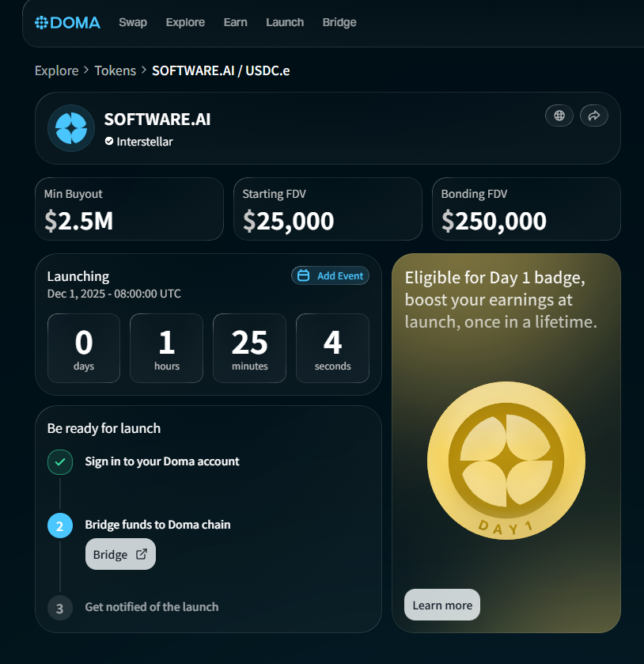The image size is (644, 664).
Task: Click the verified checkmark beside Interstellar
Action: [109, 142]
